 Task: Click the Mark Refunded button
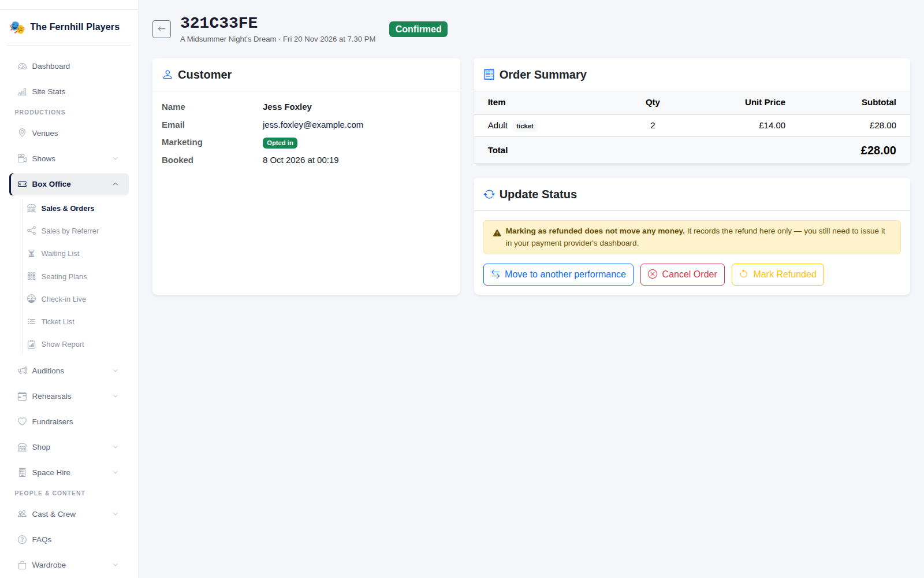point(778,275)
